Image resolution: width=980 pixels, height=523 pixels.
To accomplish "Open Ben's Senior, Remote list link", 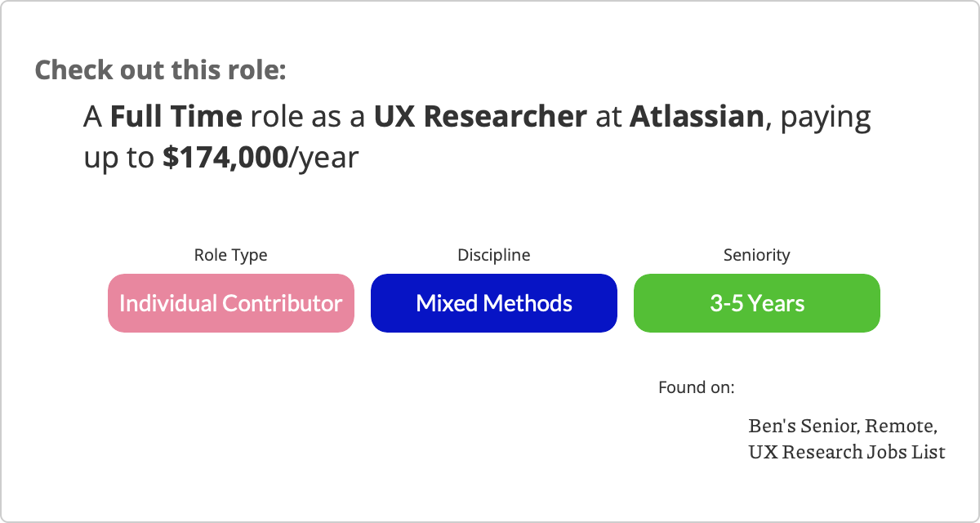I will pos(843,427).
